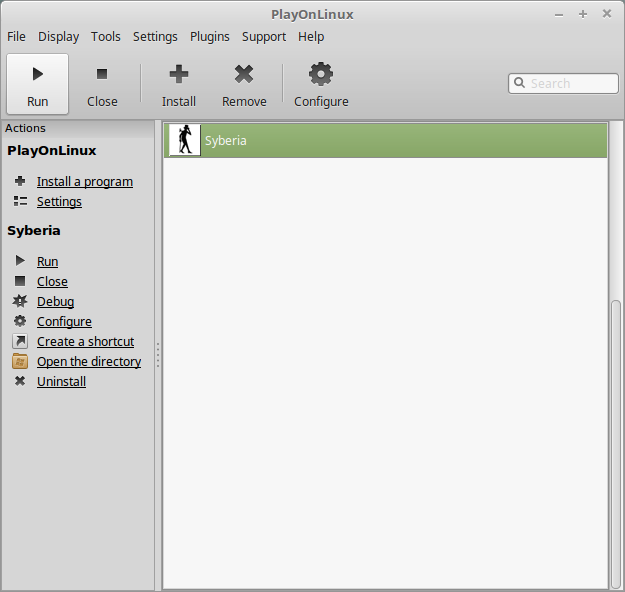
Task: Click the Uninstall link
Action: coord(61,381)
